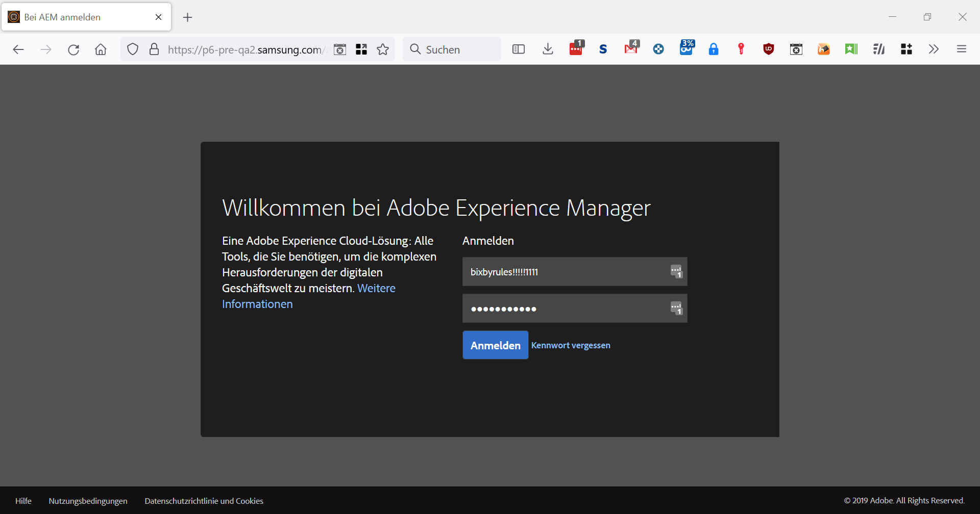Open password manager icon in password field
Image resolution: width=980 pixels, height=514 pixels.
point(676,309)
